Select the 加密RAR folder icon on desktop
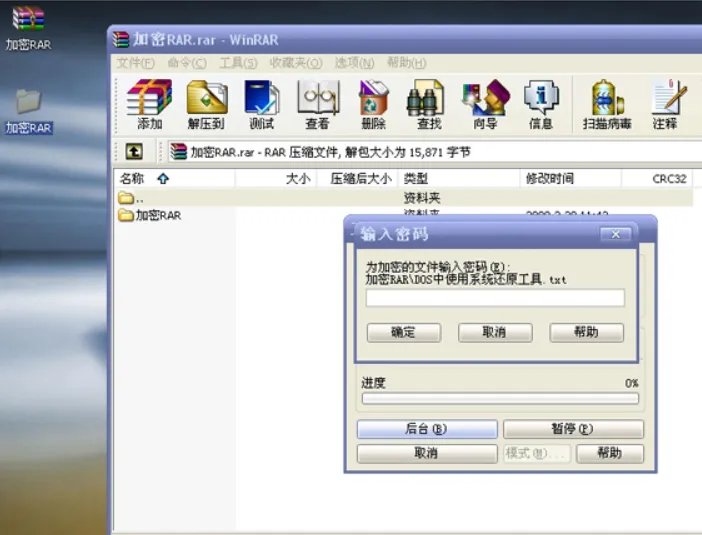This screenshot has width=702, height=535. (28, 111)
